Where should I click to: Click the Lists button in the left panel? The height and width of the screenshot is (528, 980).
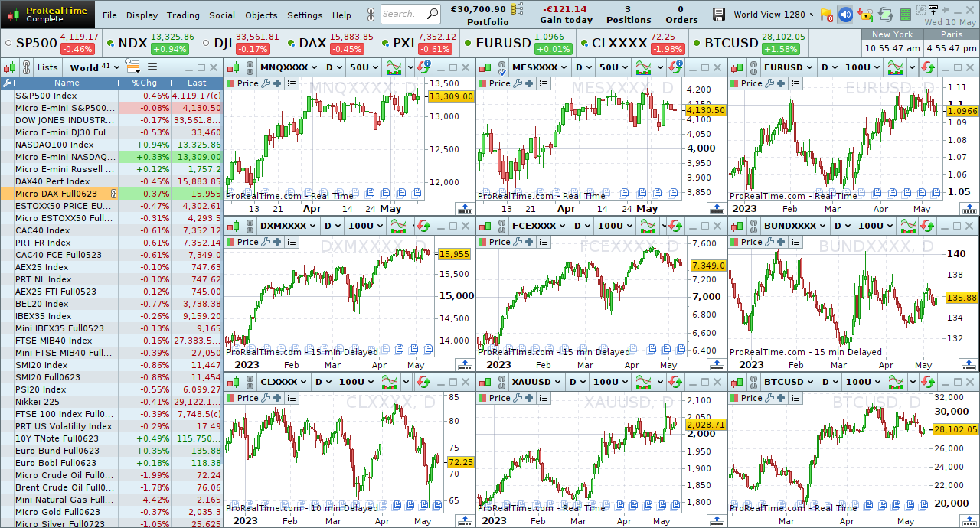point(47,67)
